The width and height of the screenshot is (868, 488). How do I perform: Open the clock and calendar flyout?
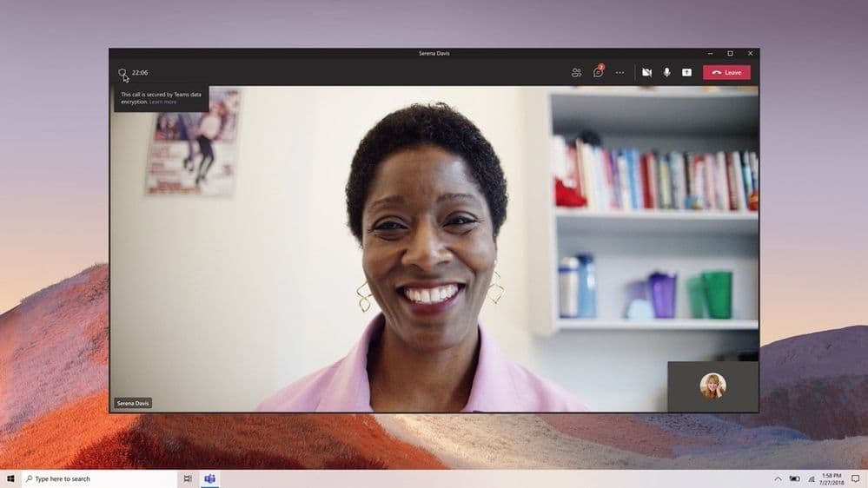click(832, 479)
